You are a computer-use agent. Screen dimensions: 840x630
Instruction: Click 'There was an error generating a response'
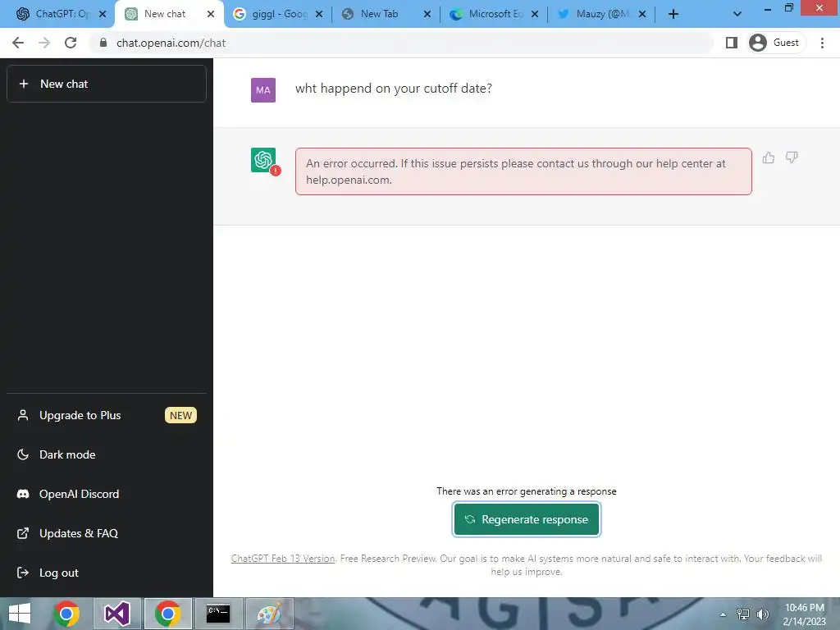(526, 491)
